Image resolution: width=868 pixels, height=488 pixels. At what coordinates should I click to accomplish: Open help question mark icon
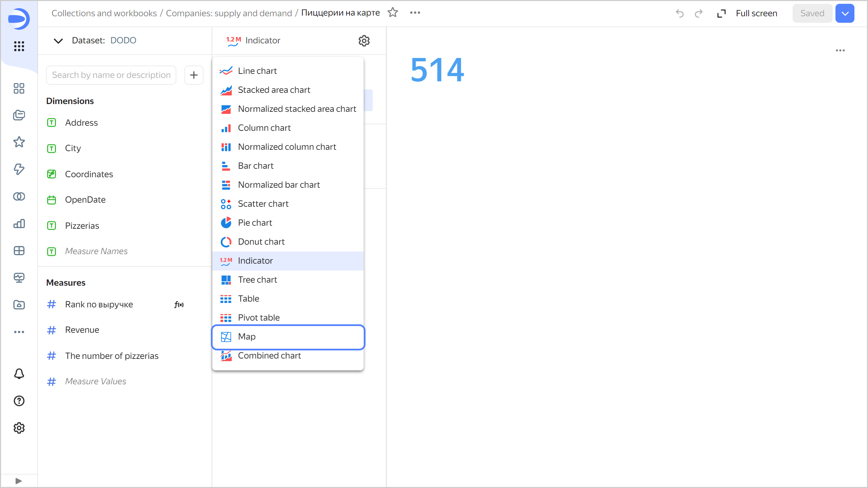(x=19, y=401)
